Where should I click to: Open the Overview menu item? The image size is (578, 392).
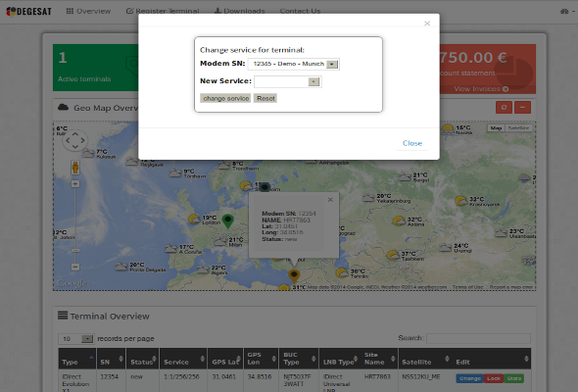[x=88, y=11]
